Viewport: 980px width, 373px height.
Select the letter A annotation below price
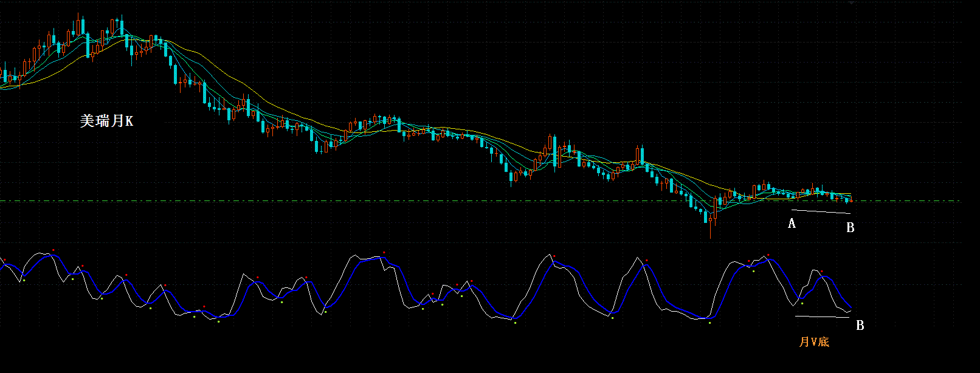[x=792, y=224]
